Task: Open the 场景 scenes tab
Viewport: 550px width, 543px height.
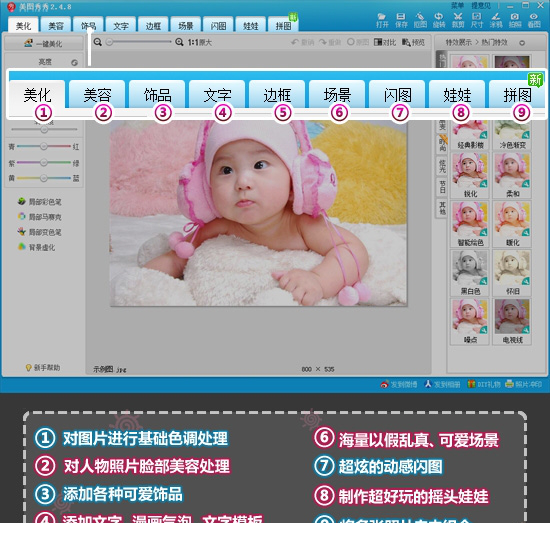Action: point(186,26)
